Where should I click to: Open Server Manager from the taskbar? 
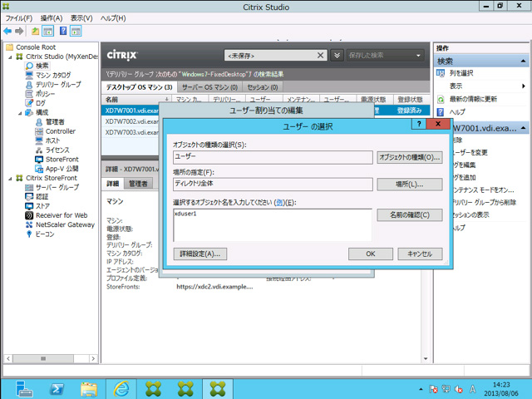coord(24,389)
